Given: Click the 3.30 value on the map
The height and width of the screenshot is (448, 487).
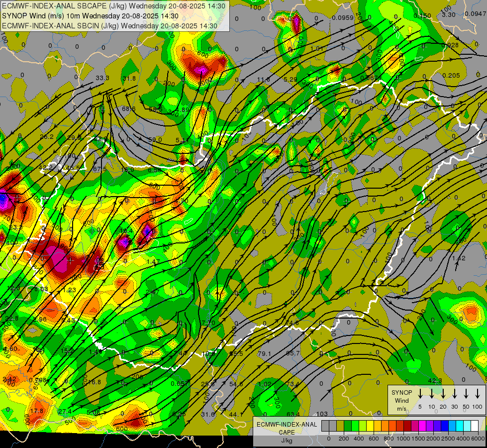Looking at the screenshot, I should pos(449,15).
